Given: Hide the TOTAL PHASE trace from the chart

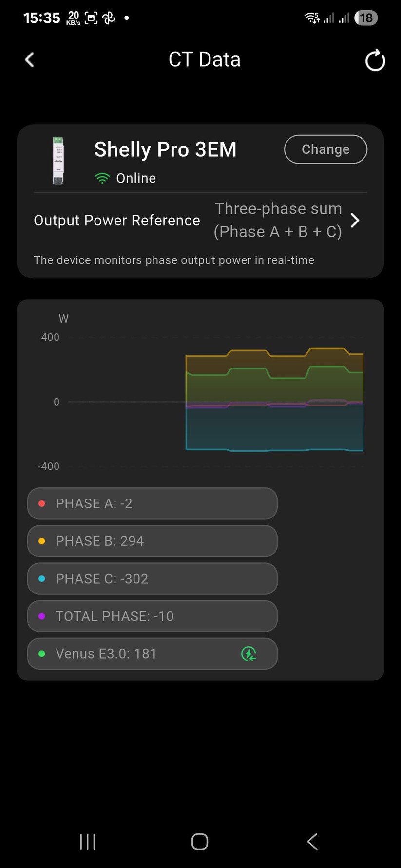Looking at the screenshot, I should pos(152,616).
